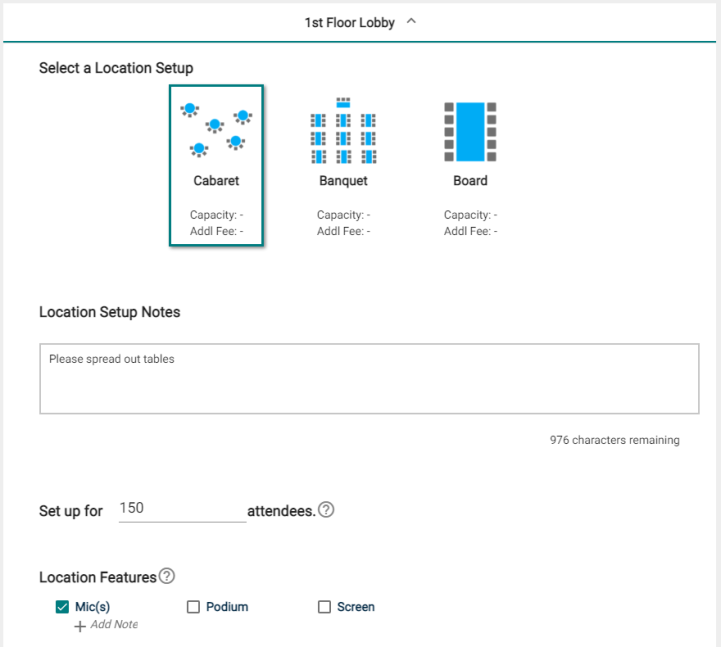The height and width of the screenshot is (647, 721).
Task: Click the Podium label text
Action: click(x=227, y=607)
